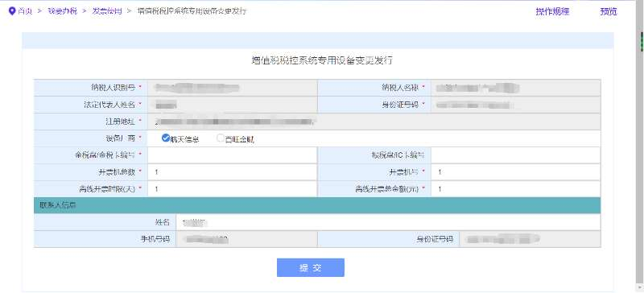644x293 pixels.
Task: Go to 首页 breadcrumb link
Action: tap(25, 11)
